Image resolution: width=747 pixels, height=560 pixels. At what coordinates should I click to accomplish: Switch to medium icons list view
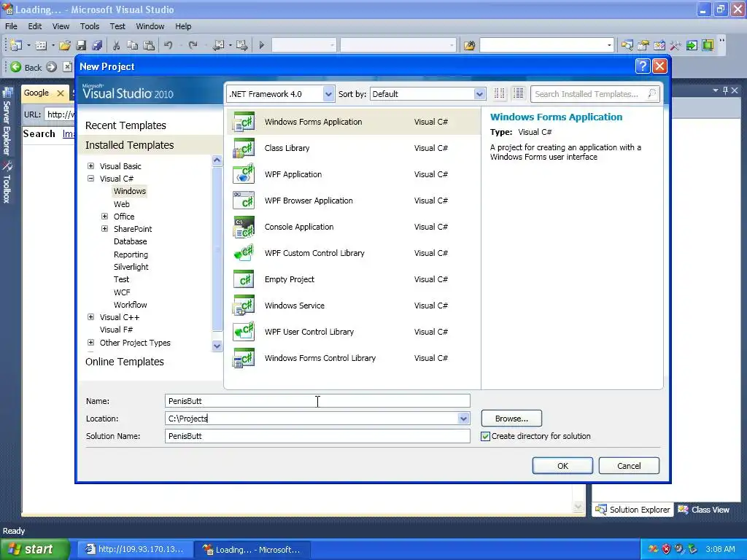coord(519,94)
